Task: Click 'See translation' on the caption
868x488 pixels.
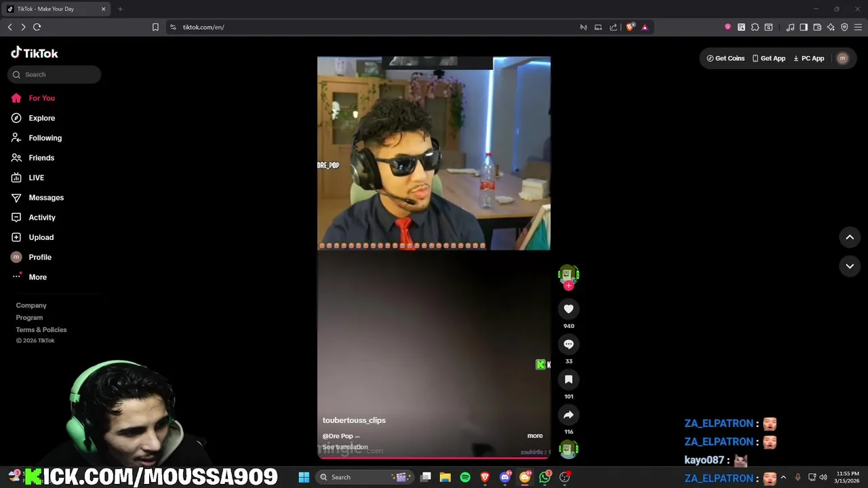Action: click(345, 447)
